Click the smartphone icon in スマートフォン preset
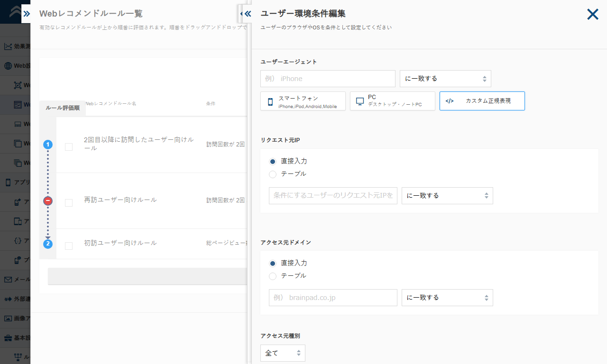Image resolution: width=607 pixels, height=364 pixels. coord(270,101)
